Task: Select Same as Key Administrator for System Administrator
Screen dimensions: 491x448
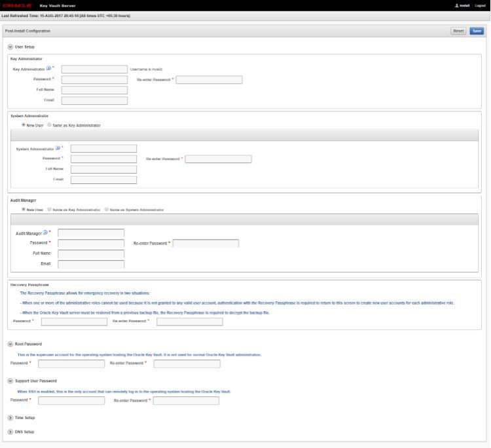Action: (49, 124)
